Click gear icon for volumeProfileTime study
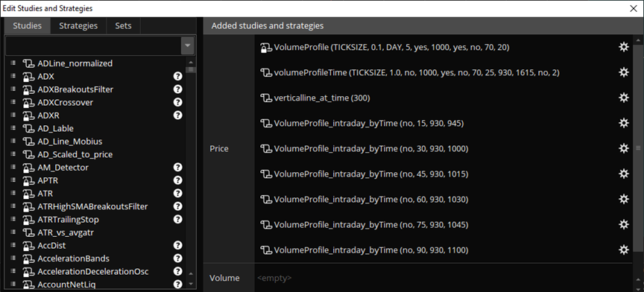 click(623, 73)
